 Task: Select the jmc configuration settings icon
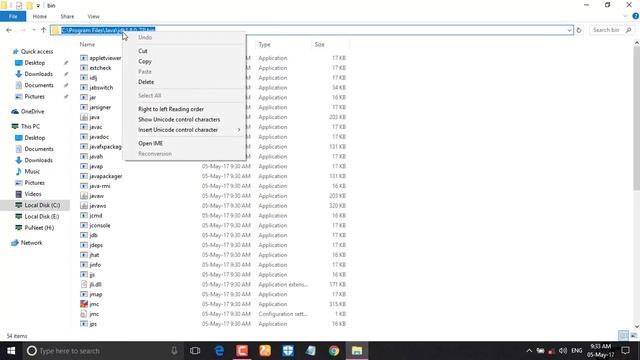pos(84,314)
